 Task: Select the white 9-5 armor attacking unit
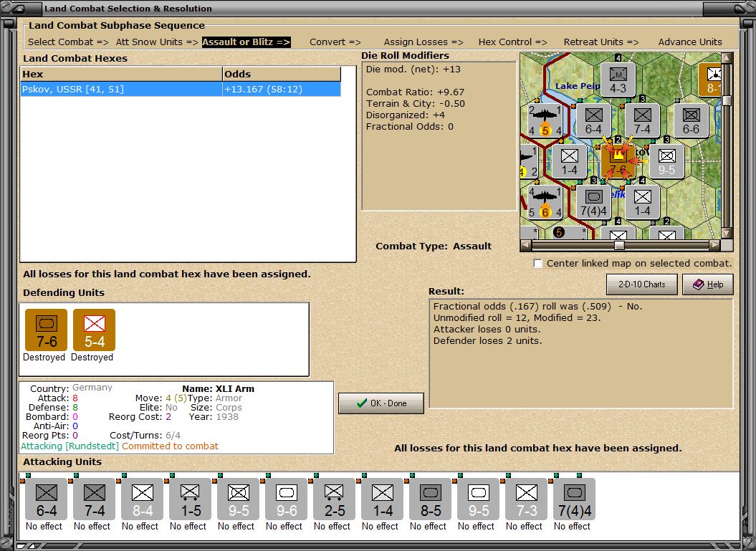coord(478,499)
